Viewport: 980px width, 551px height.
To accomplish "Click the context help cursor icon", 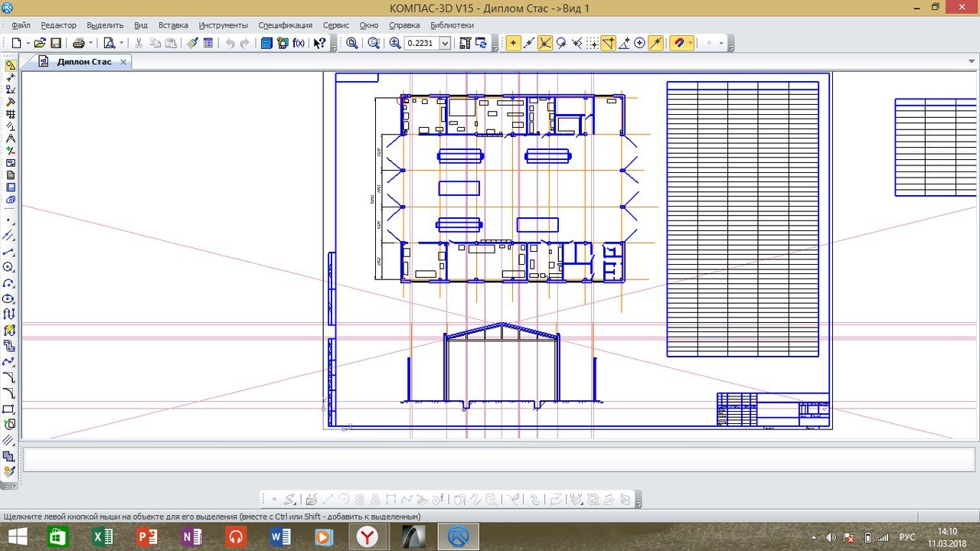I will (319, 44).
